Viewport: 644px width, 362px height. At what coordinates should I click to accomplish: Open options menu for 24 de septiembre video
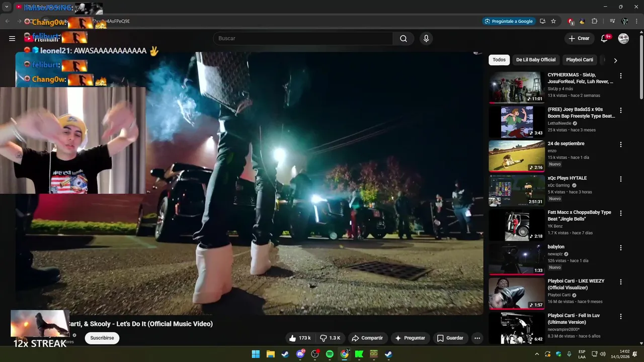(x=620, y=144)
